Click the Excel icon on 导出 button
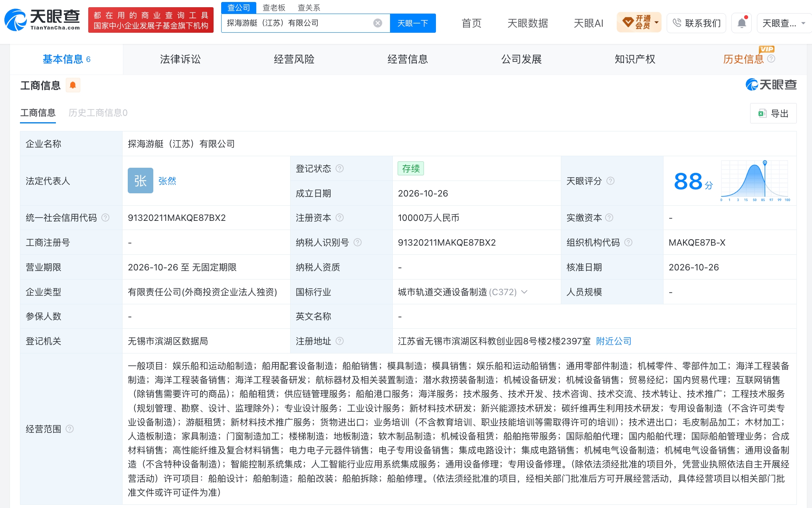This screenshot has width=812, height=508. coord(762,113)
